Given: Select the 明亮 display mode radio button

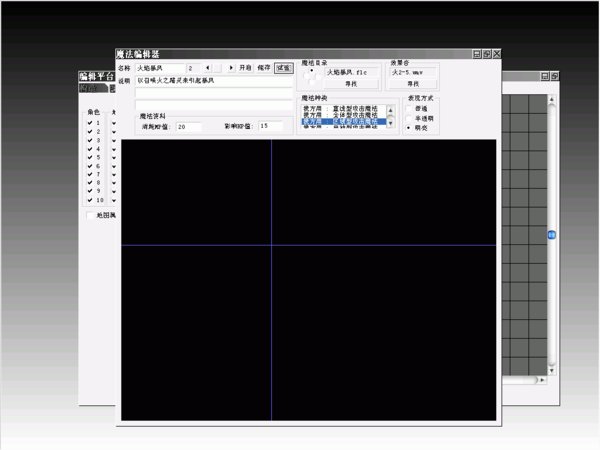Looking at the screenshot, I should click(x=407, y=128).
